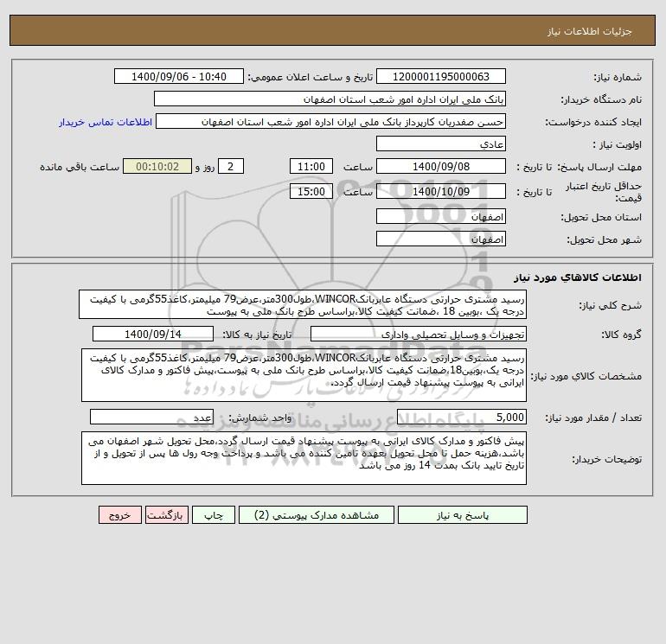The height and width of the screenshot is (644, 666).
Task: Open 'اطلاعات تماس خریدار' link
Action: tap(106, 122)
